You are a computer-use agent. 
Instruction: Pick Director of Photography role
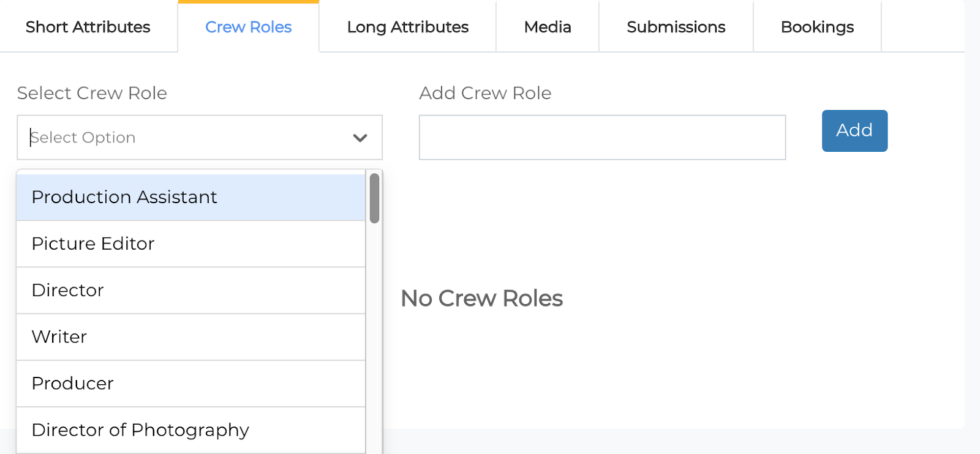pos(140,430)
